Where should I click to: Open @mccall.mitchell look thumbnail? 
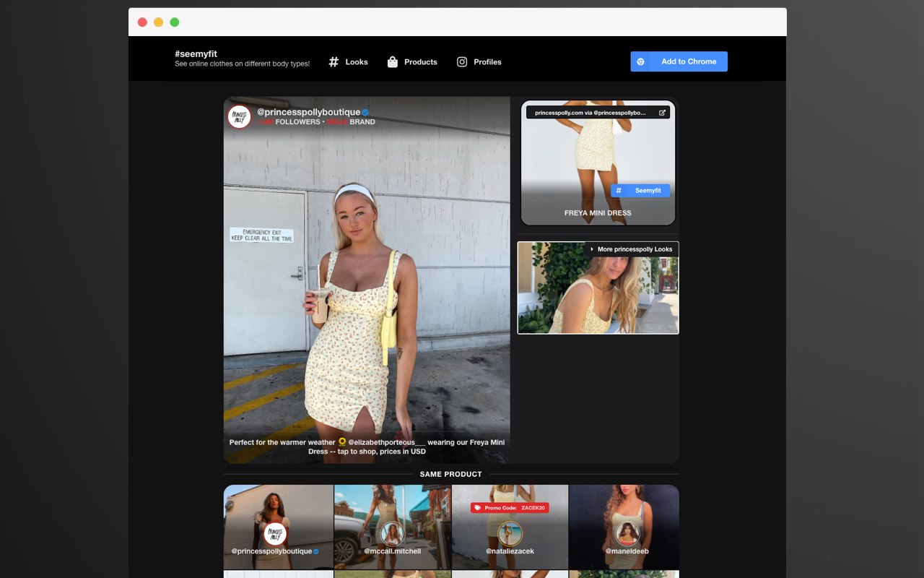click(x=393, y=527)
